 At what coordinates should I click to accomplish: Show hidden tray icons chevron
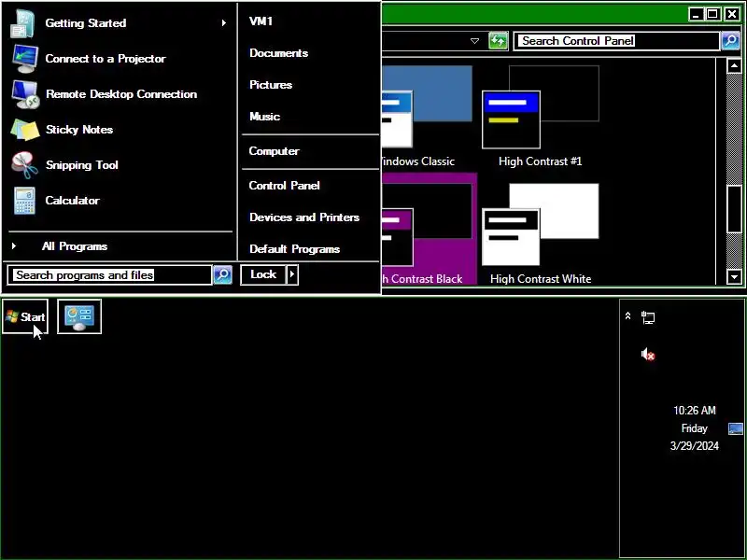627,315
